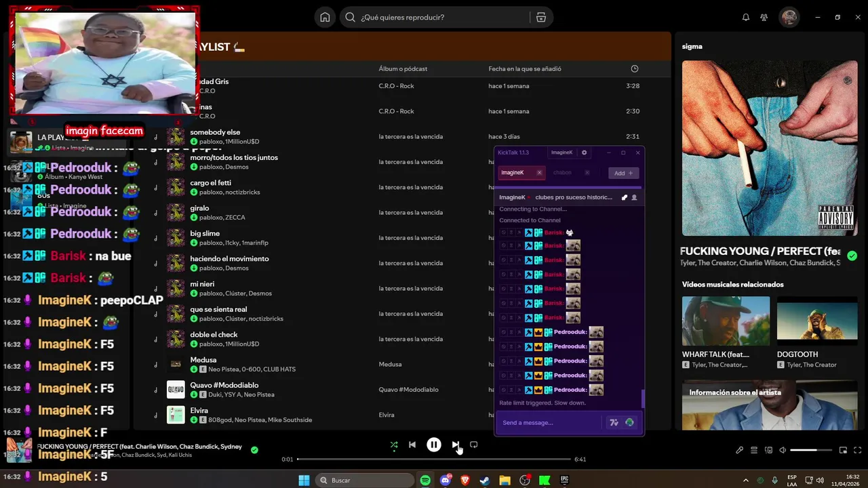Sort by 'Fecha en la que se añadió' column

pyautogui.click(x=525, y=68)
